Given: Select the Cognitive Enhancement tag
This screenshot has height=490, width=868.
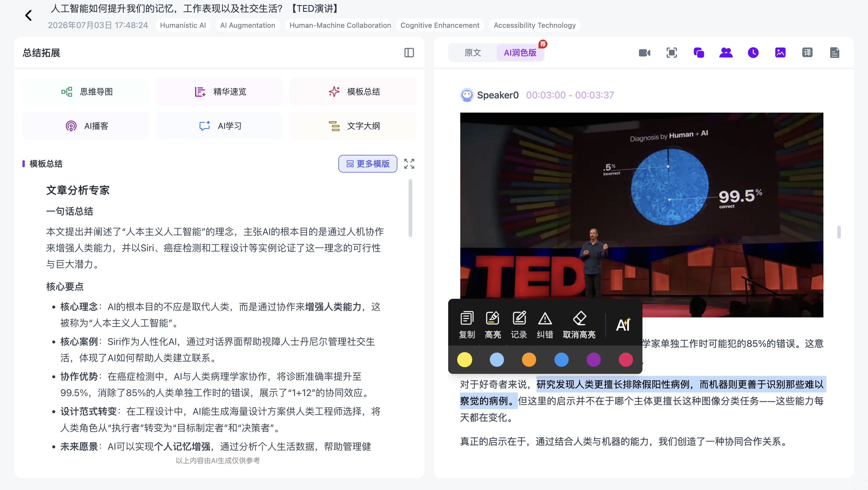Looking at the screenshot, I should click(x=440, y=25).
